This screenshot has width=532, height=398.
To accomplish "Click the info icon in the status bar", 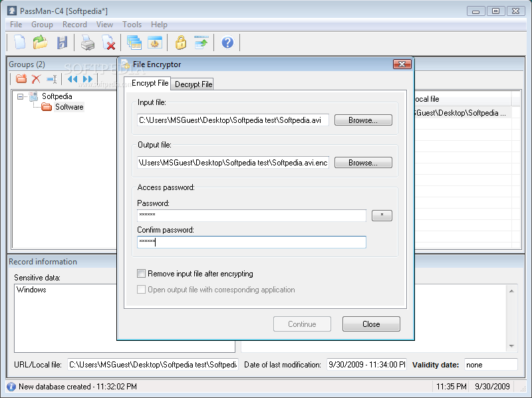I will 11,387.
